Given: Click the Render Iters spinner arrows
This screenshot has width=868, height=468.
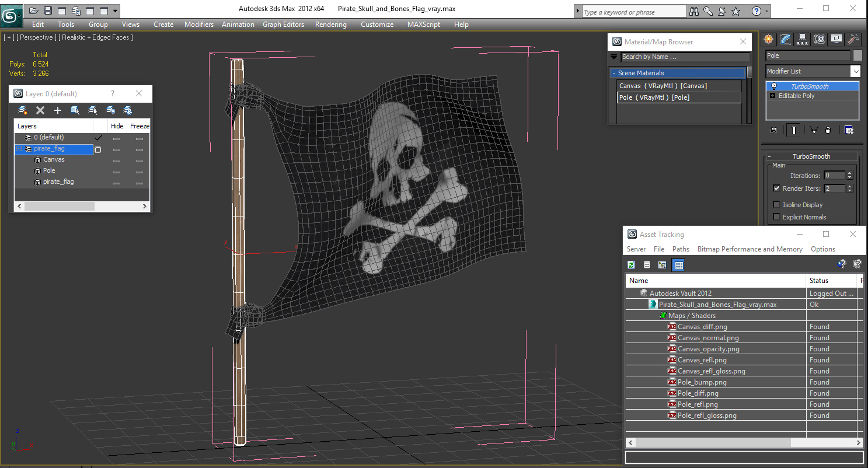Looking at the screenshot, I should [x=849, y=188].
